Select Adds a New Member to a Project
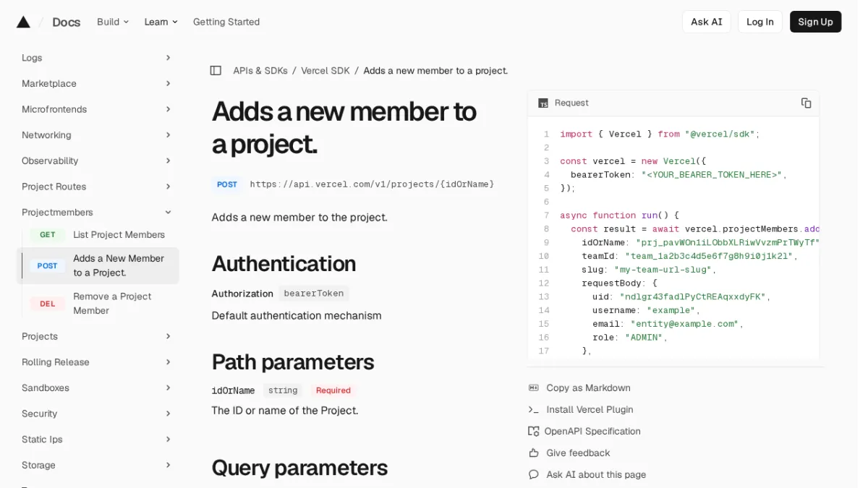The image size is (868, 488). coord(98,265)
